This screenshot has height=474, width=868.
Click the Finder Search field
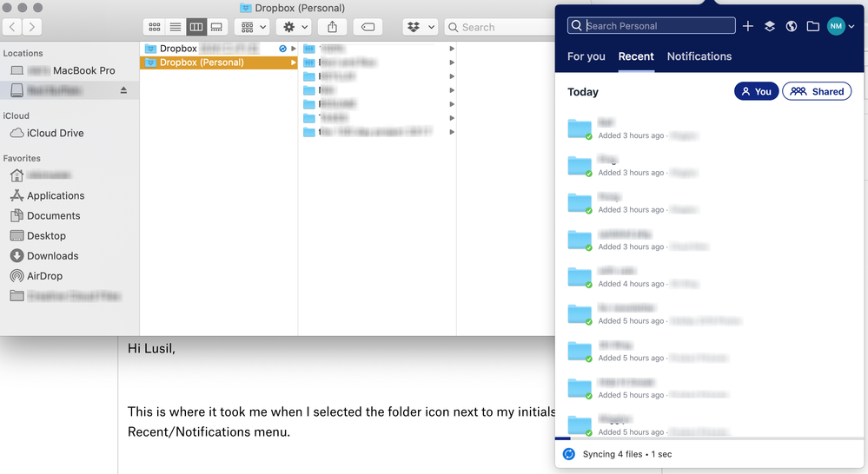pyautogui.click(x=500, y=27)
